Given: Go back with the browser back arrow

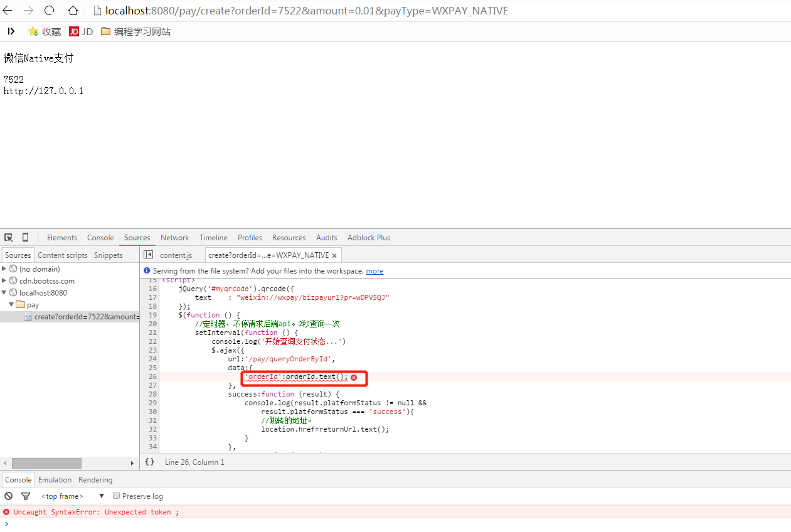Looking at the screenshot, I should point(8,11).
